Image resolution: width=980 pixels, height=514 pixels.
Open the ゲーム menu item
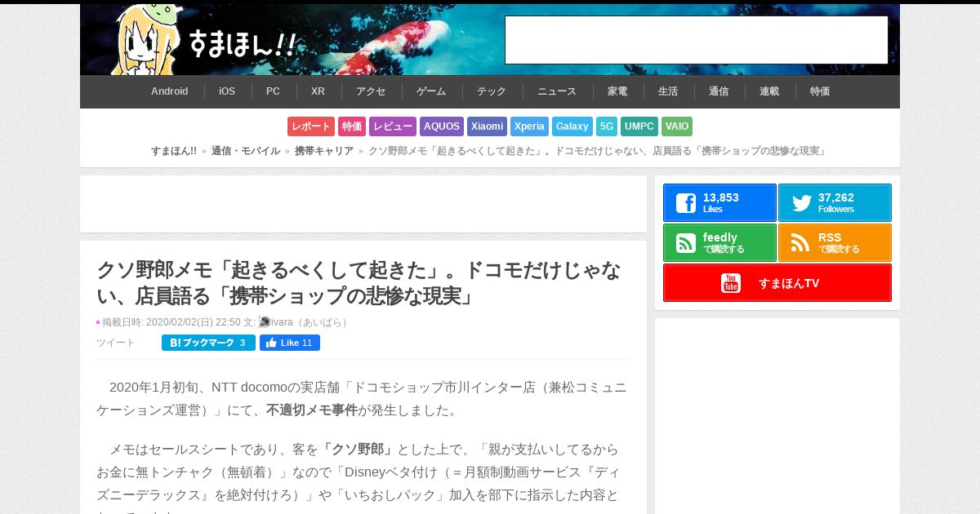[431, 91]
